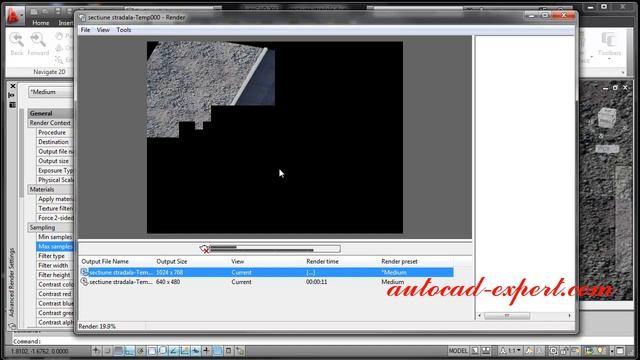Collapse the Render Context group

click(51, 123)
